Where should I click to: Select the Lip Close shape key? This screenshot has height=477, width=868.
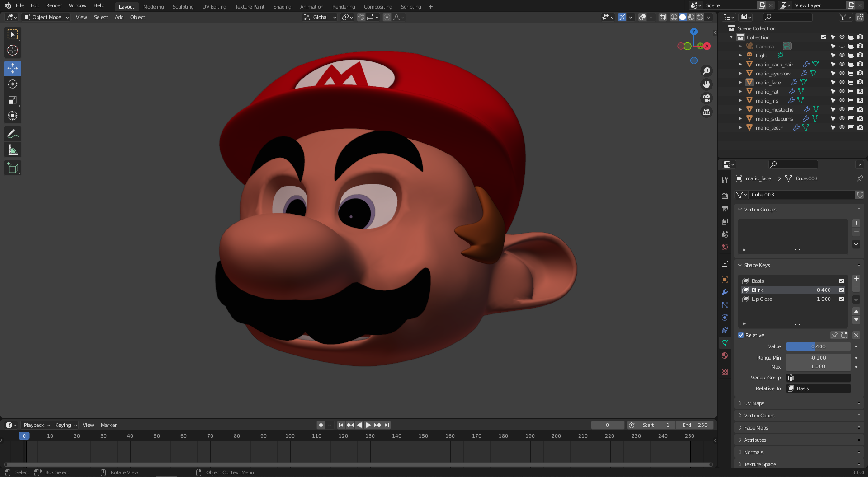tap(793, 299)
